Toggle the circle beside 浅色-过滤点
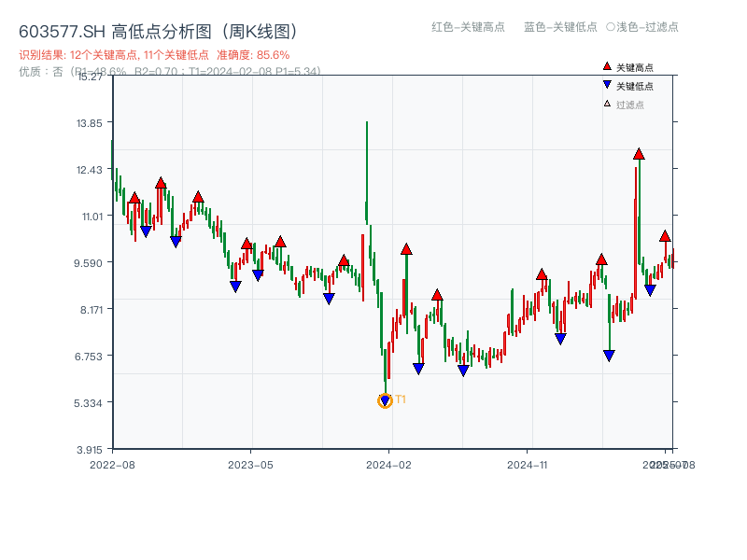747x560 pixels. pos(610,27)
